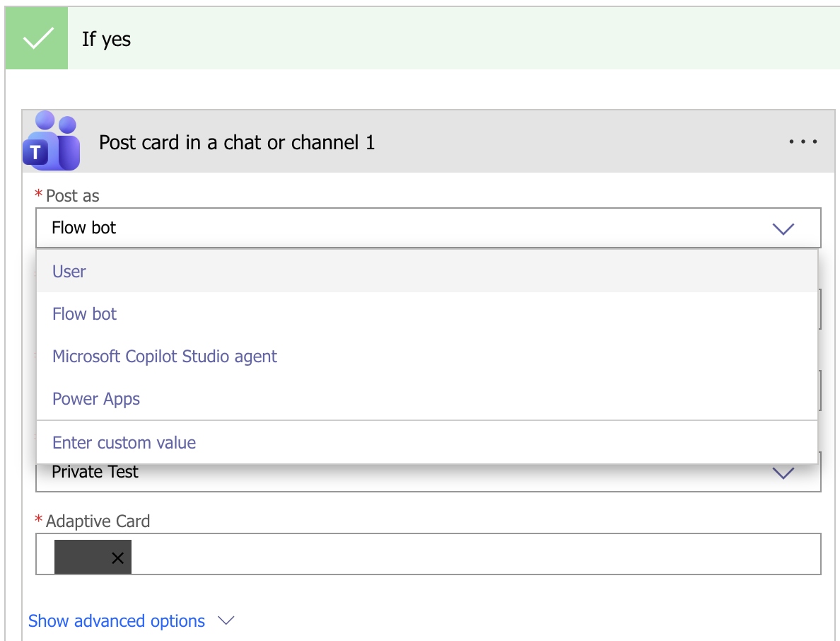Click the Post as field showing Flow bot
The image size is (840, 641).
(x=396, y=228)
